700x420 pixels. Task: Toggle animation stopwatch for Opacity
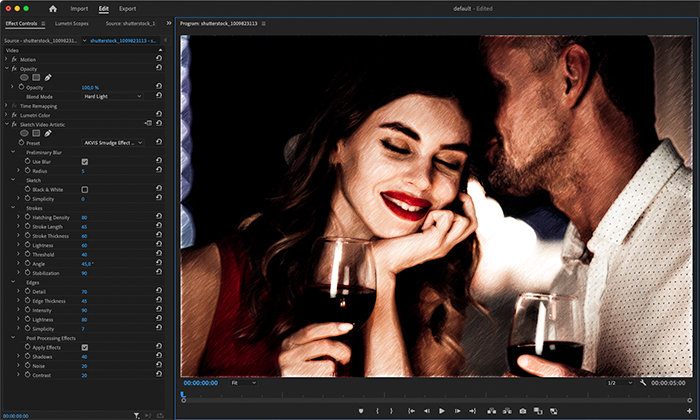click(x=21, y=87)
